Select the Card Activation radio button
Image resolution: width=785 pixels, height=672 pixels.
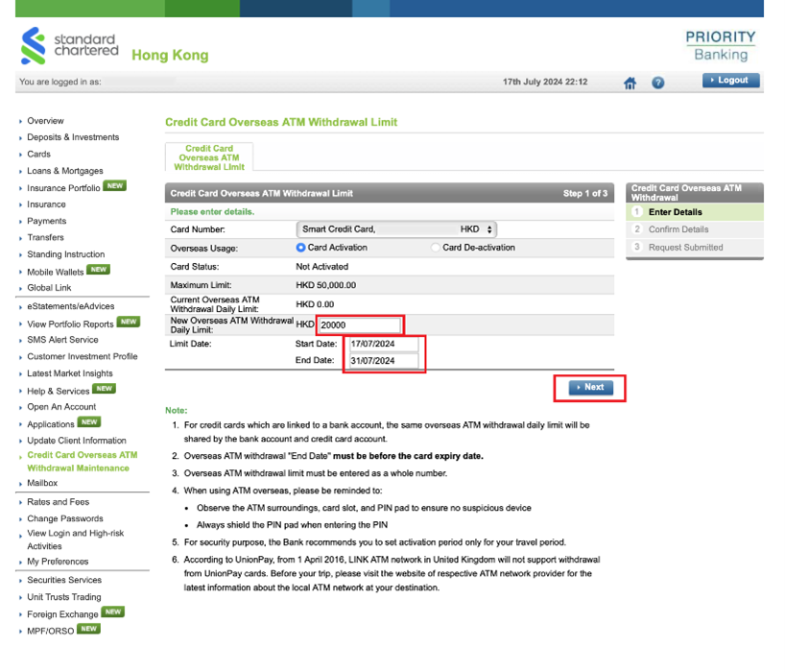pyautogui.click(x=301, y=248)
